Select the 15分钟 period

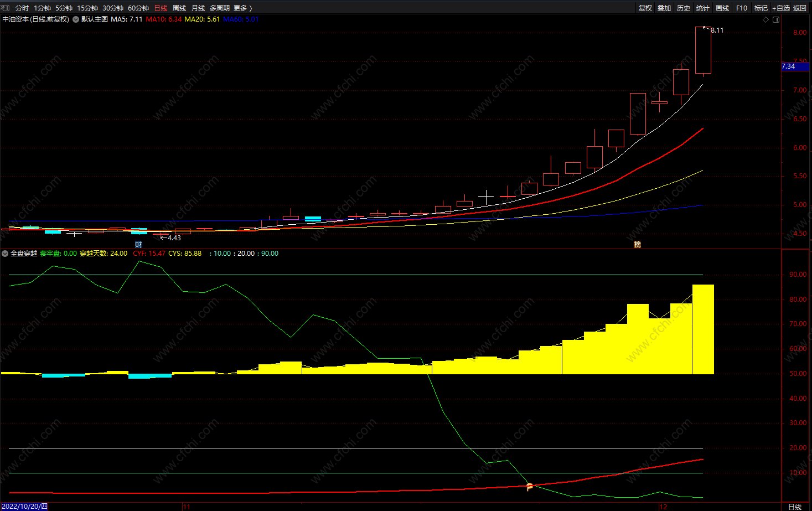coord(87,8)
